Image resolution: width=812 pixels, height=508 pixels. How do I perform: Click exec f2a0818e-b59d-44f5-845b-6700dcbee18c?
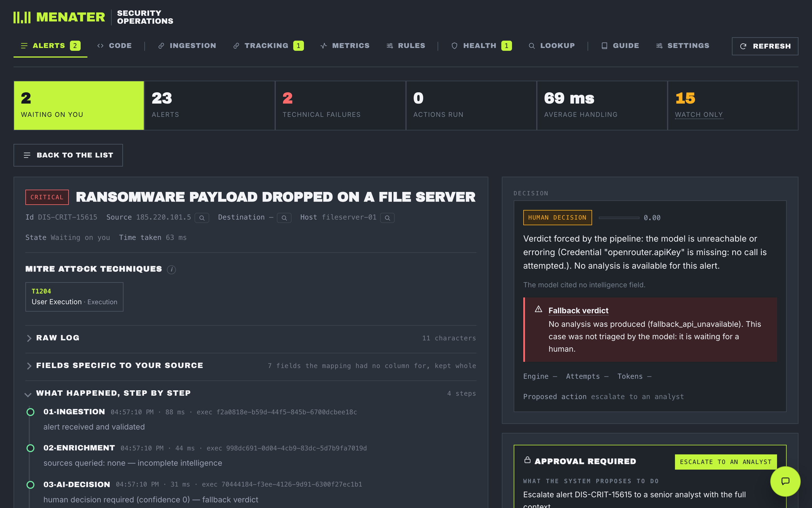277,412
